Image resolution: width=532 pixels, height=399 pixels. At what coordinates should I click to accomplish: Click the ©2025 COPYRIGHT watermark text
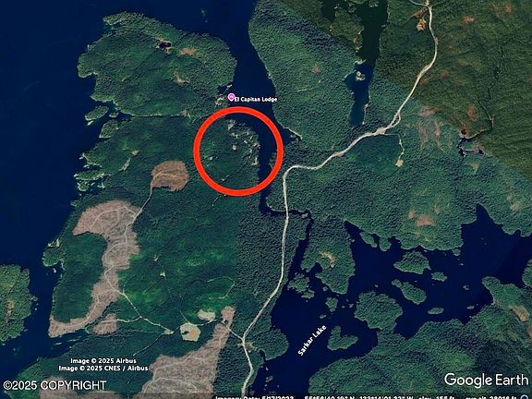[x=54, y=385]
